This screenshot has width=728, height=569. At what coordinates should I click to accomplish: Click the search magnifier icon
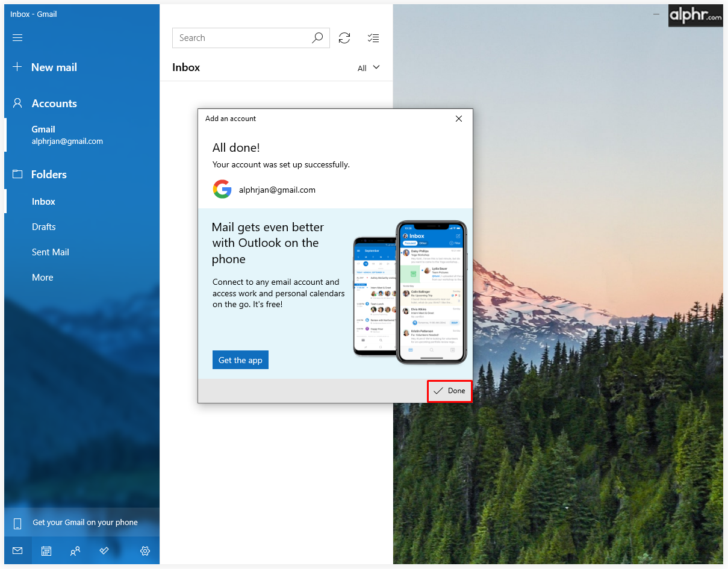tap(317, 38)
